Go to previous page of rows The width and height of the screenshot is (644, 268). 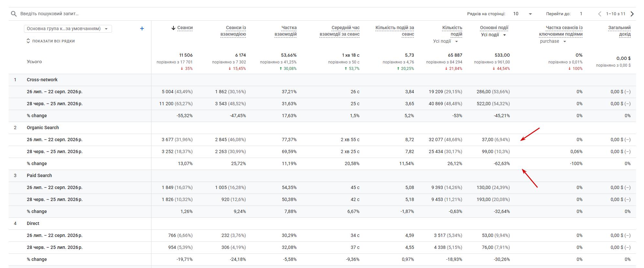[600, 14]
